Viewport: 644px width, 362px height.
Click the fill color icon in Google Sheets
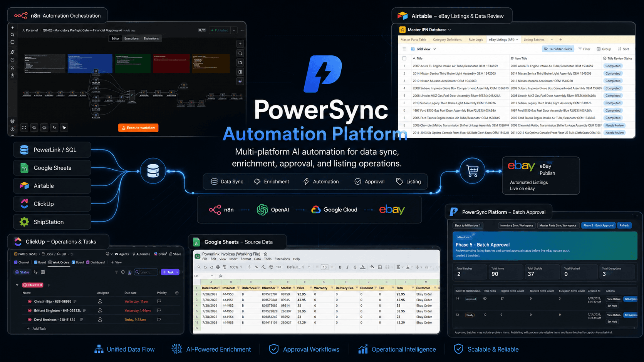tap(372, 267)
